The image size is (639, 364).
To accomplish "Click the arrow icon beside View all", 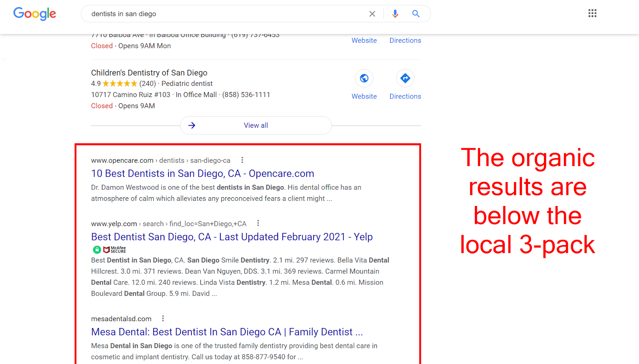I will (192, 125).
